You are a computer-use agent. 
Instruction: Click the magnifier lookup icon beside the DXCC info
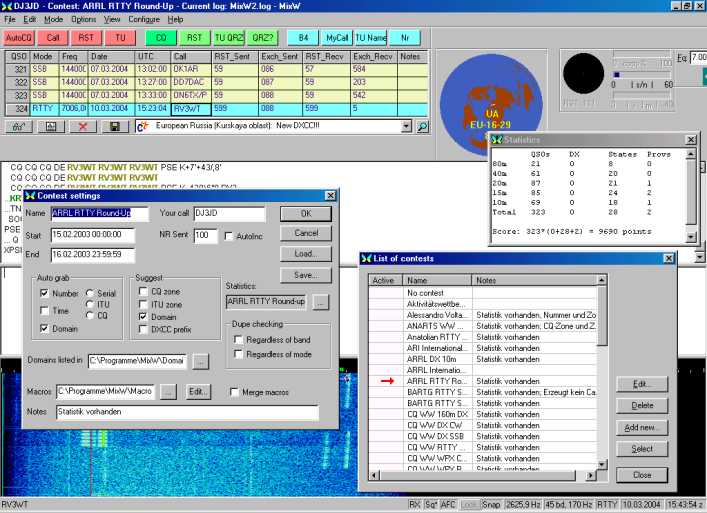click(x=422, y=127)
